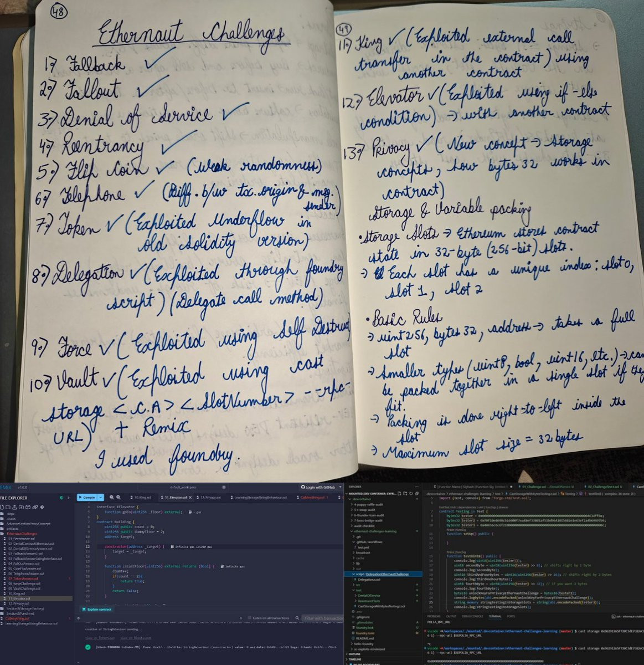644x665 pixels.
Task: Toggle Listen on all transactions checkbox
Action: pyautogui.click(x=249, y=618)
